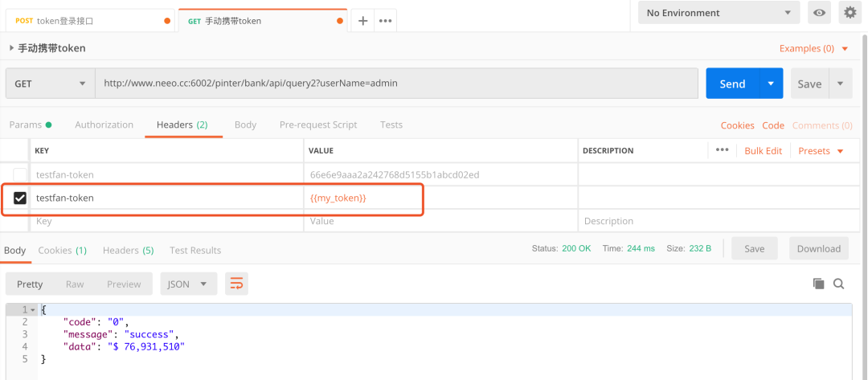Uncheck the enabled testfan-token header checkbox
Screen dimensions: 868x380
[19, 198]
